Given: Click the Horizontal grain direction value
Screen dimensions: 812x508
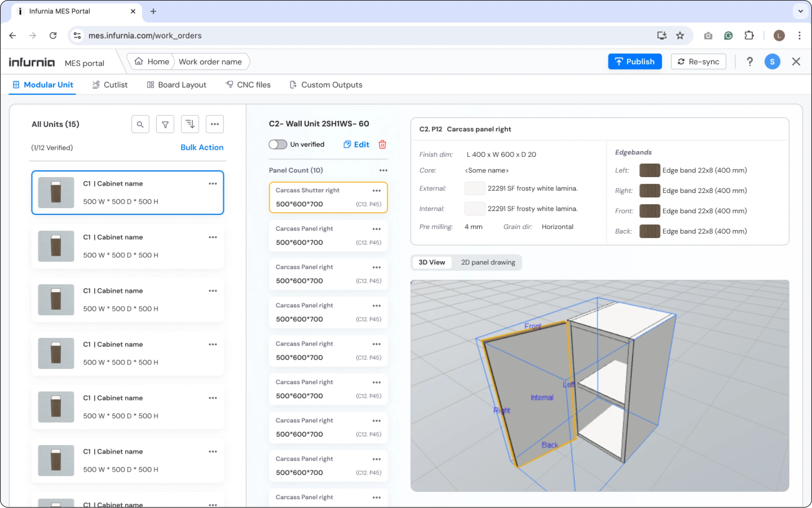Looking at the screenshot, I should point(557,227).
